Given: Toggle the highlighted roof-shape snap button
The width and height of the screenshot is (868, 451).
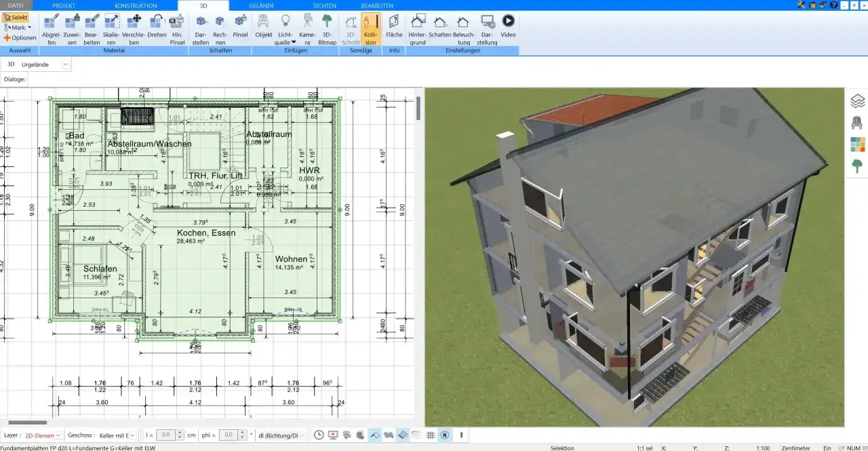Looking at the screenshot, I should click(x=375, y=435).
